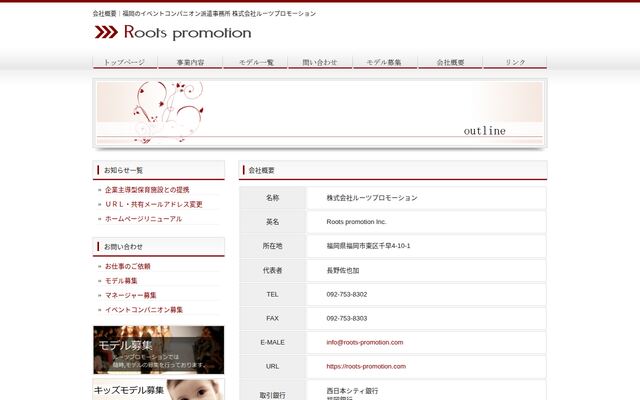Screen dimensions: 640x400
Task: Click the 所在地 table label
Action: coord(272,246)
